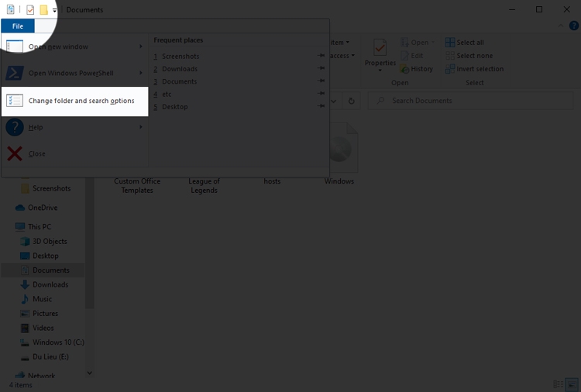Screen dimensions: 581x392
Task: Select Windows 10 (C:) drive
Action: (52, 342)
